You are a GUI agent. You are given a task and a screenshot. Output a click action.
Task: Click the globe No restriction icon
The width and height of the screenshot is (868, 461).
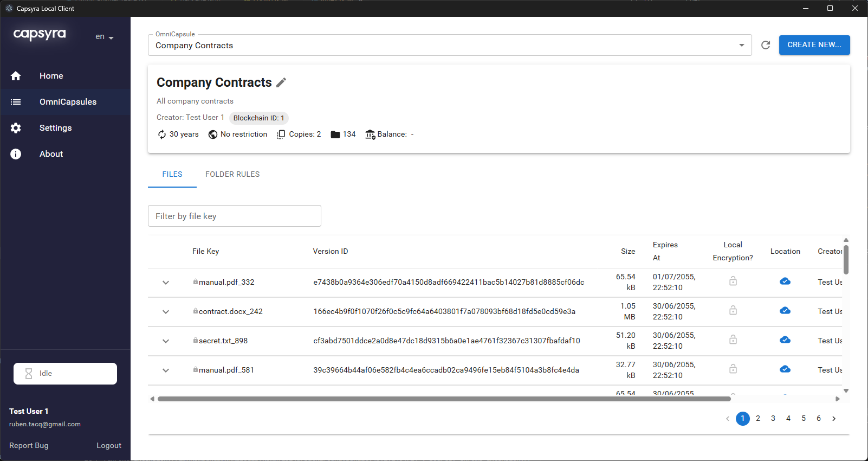click(213, 135)
